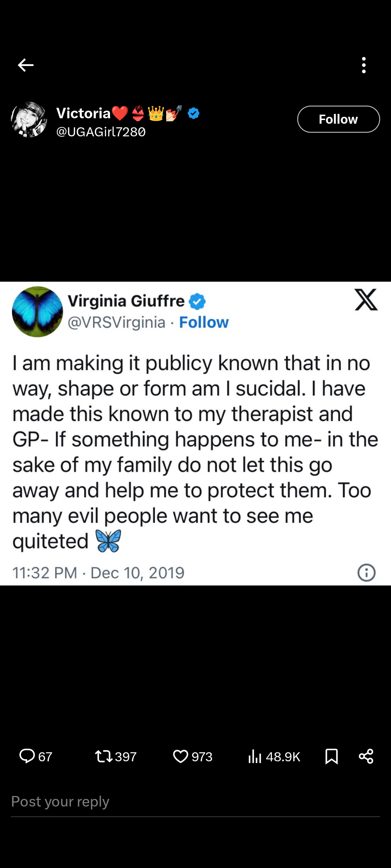Follow the Victoria account

[339, 119]
